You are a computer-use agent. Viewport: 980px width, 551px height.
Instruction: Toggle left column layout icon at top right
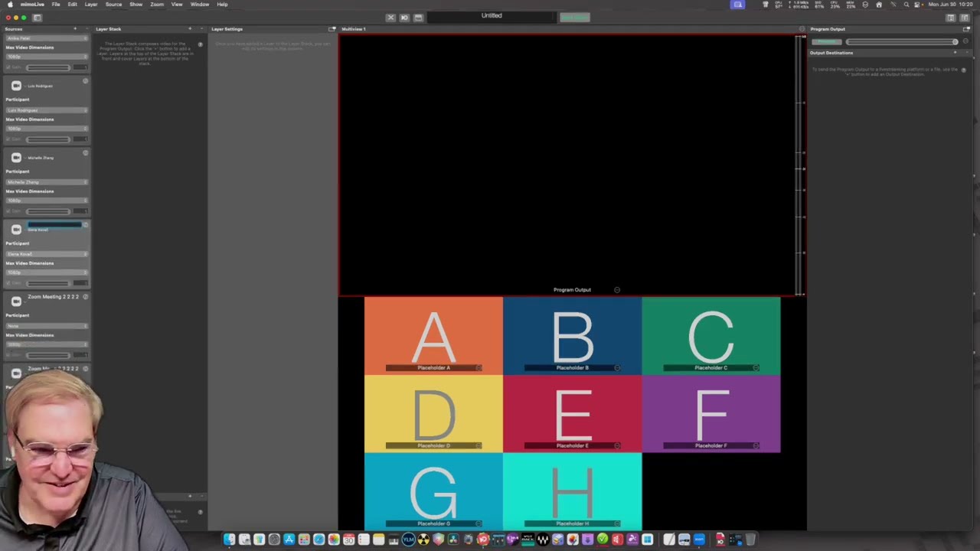pos(951,18)
